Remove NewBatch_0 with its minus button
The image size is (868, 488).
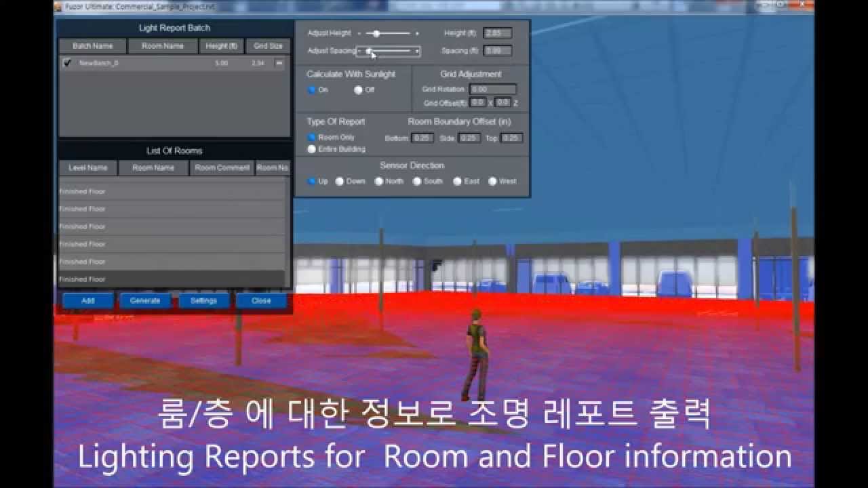(279, 63)
